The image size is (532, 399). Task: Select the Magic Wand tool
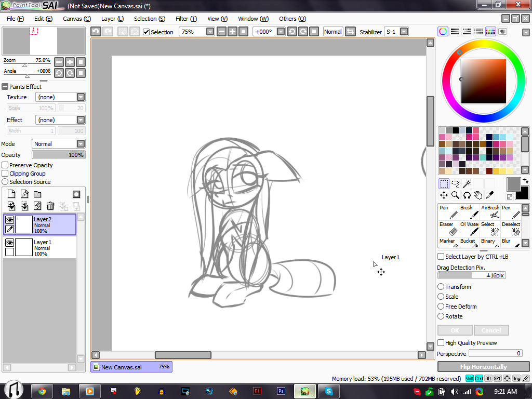(x=467, y=184)
